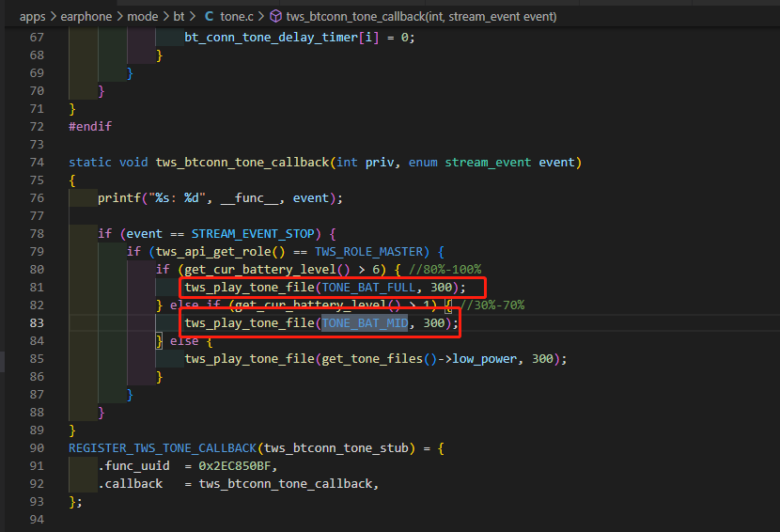Click 'REGISTER_TWS_TONE_CALLBACK' macro
The width and height of the screenshot is (780, 532).
click(163, 448)
